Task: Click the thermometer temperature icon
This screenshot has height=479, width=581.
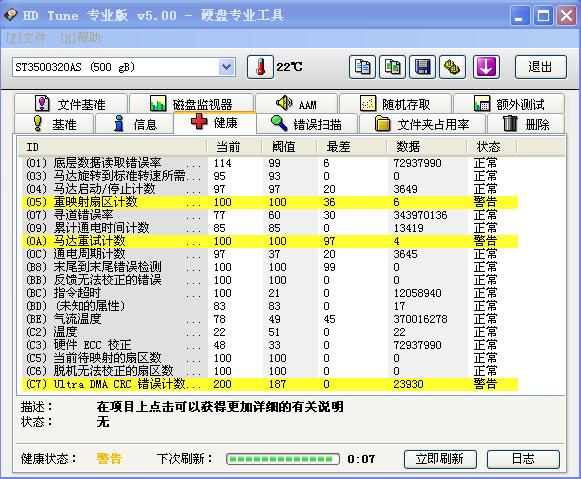Action: pos(260,67)
